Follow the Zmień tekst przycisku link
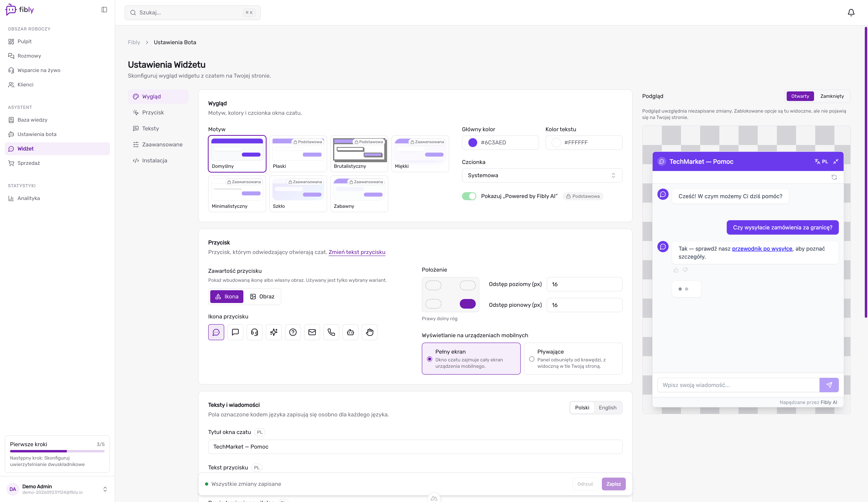868x502 pixels. (x=357, y=252)
